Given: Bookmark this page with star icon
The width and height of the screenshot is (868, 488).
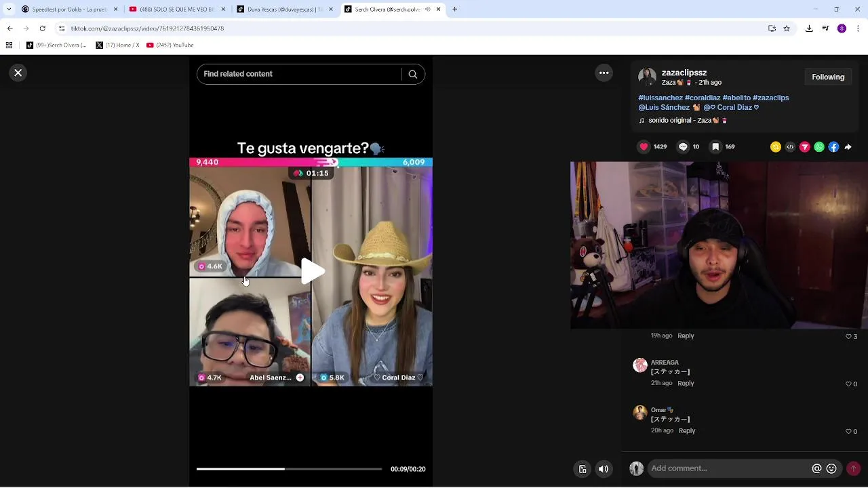Looking at the screenshot, I should click(x=787, y=28).
